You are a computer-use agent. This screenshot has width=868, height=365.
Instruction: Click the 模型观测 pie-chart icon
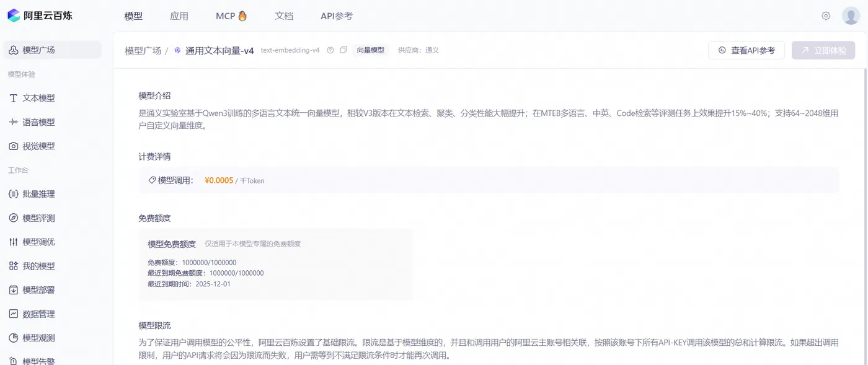pos(14,338)
